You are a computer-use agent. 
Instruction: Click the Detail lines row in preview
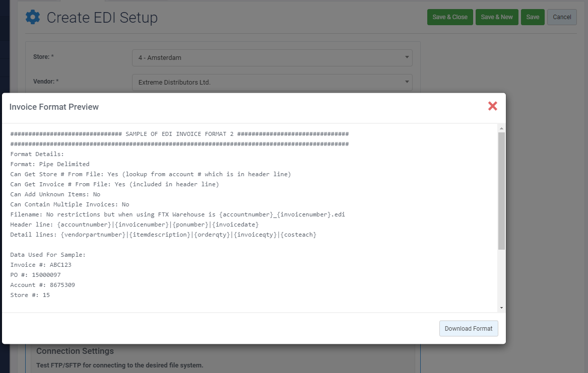click(163, 235)
